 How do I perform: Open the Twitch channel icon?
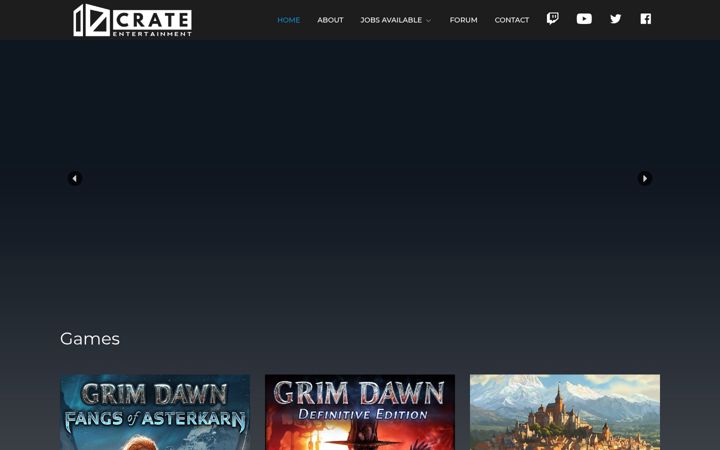click(553, 19)
